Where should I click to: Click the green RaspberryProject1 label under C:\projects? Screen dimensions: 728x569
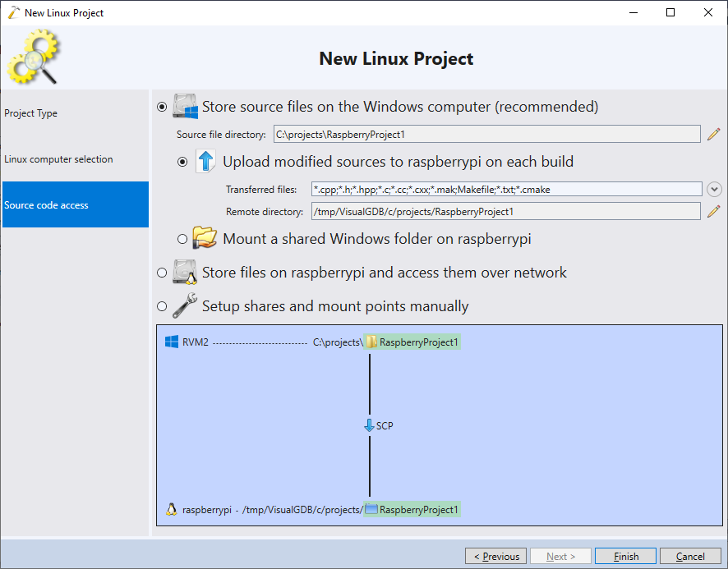[x=419, y=342]
